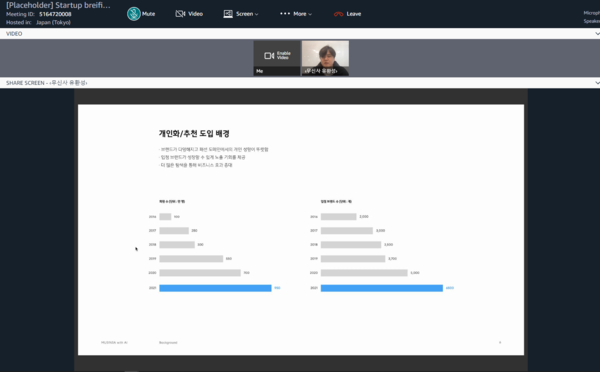Select the Meeting ID number 5164720008
This screenshot has height=372, width=600.
(x=55, y=14)
